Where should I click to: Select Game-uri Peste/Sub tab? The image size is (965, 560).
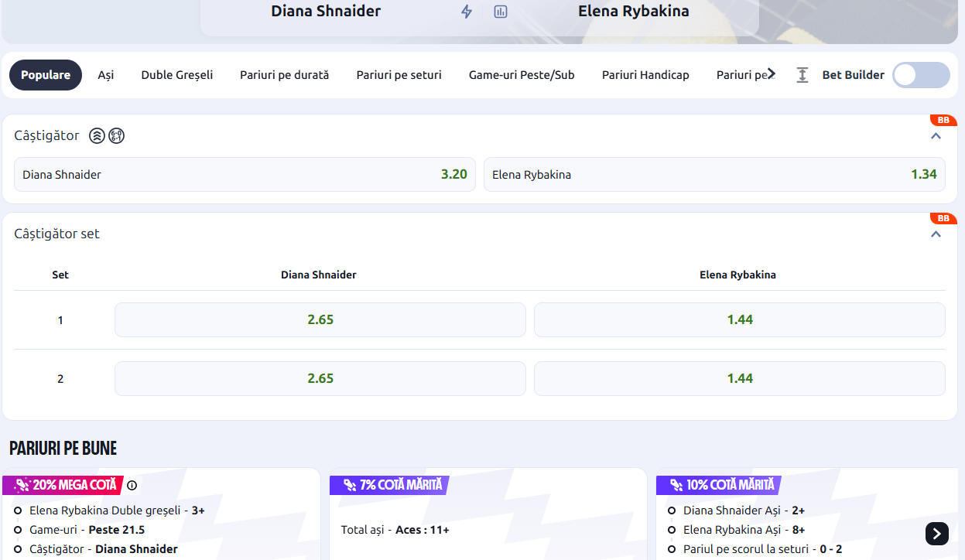pos(522,75)
